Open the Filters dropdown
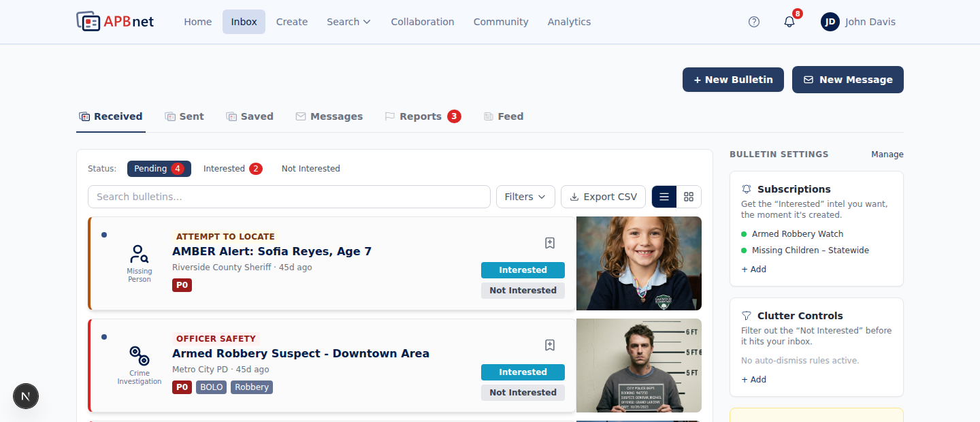Image resolution: width=980 pixels, height=422 pixels. coord(525,197)
